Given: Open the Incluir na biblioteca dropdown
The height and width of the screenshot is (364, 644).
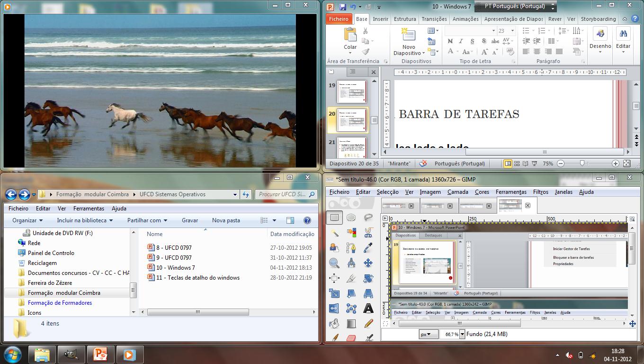Looking at the screenshot, I should coord(85,220).
